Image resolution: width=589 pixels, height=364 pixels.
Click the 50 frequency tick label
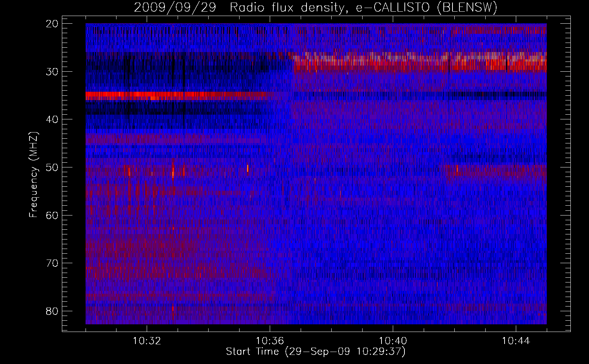click(x=53, y=167)
